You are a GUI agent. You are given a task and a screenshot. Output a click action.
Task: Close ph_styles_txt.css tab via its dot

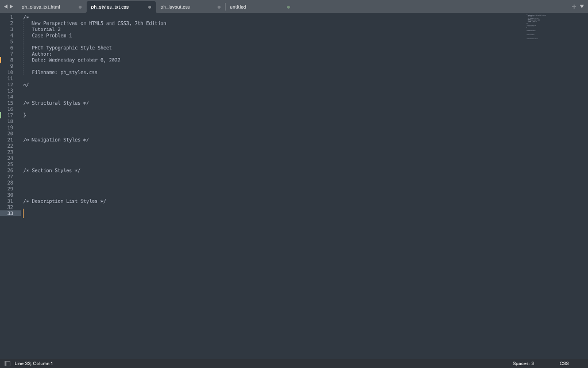coord(150,7)
